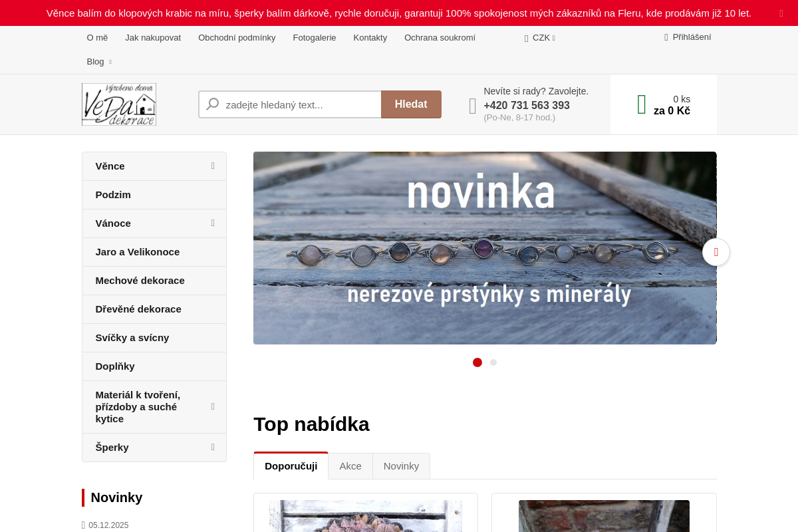Click the person icon next to Přihlášení
This screenshot has height=532, width=798.
(666, 37)
